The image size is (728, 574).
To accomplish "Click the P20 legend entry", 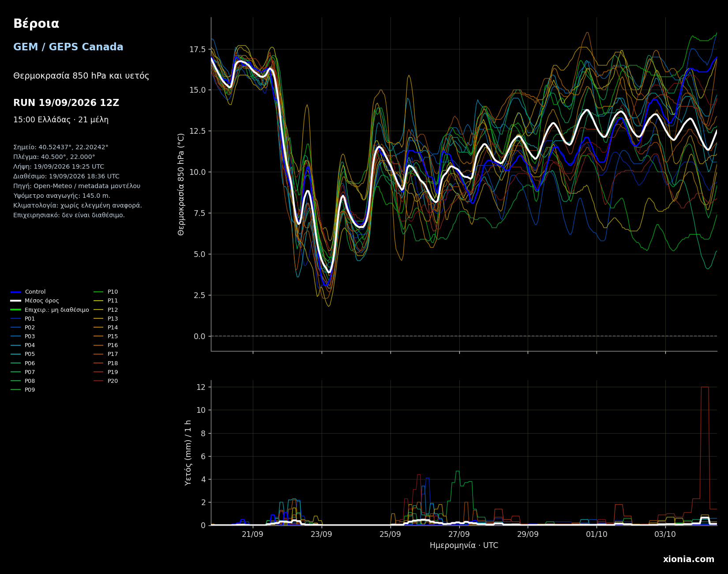I will (x=106, y=381).
